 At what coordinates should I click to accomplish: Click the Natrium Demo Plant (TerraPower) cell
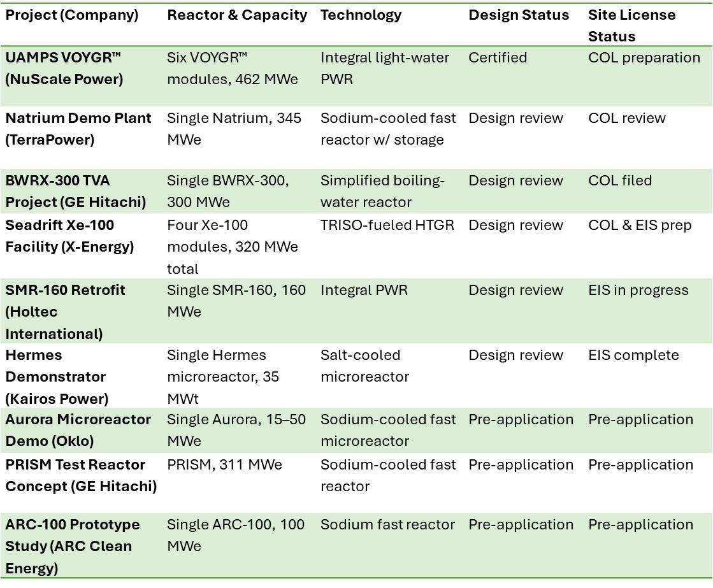tap(78, 129)
